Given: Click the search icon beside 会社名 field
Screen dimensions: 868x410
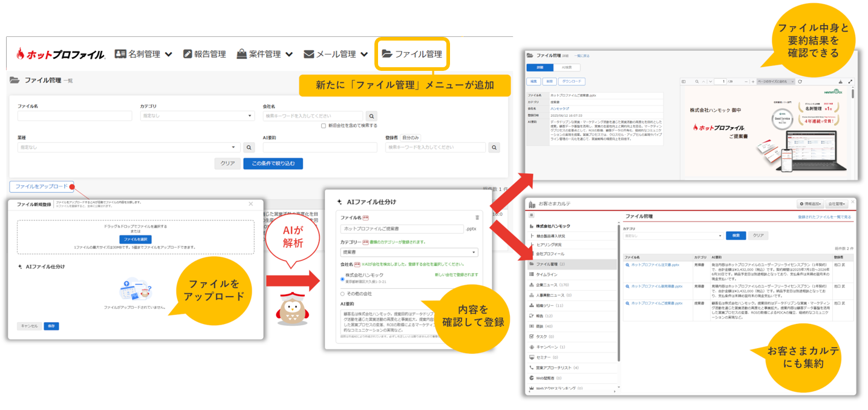Looking at the screenshot, I should [x=371, y=116].
